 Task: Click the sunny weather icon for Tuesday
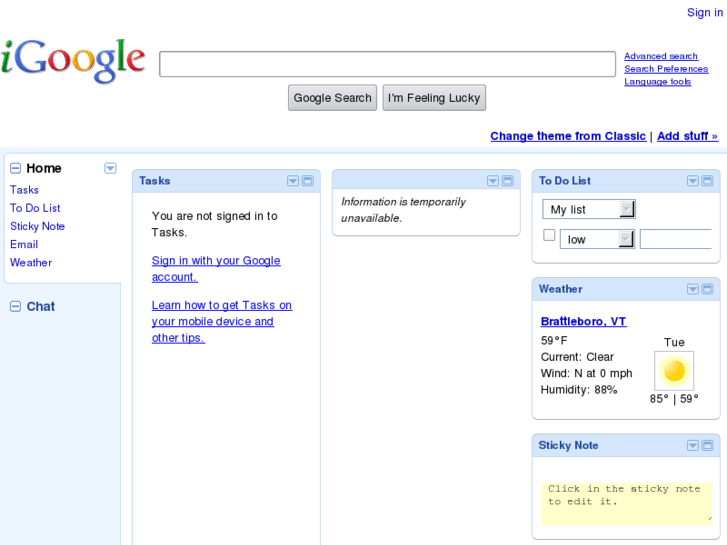(674, 371)
